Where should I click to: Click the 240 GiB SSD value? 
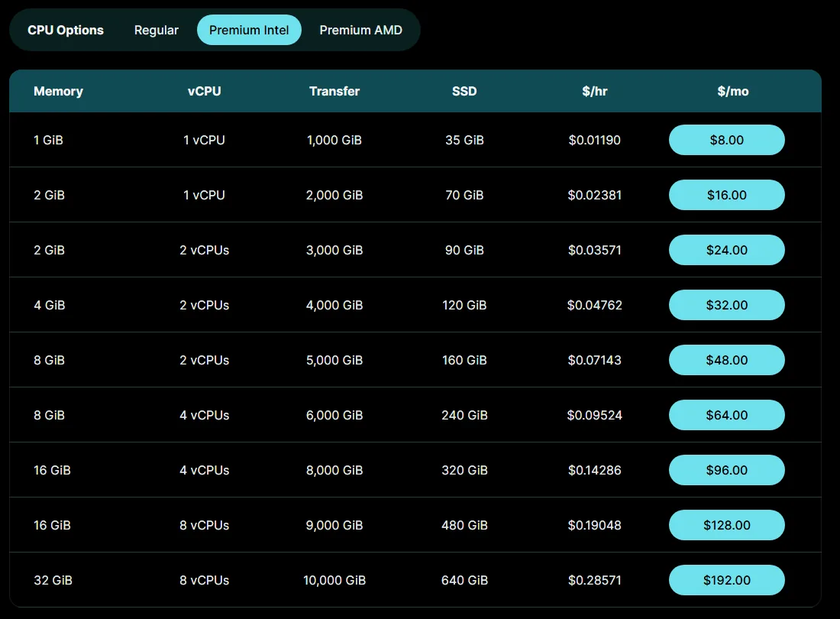click(464, 416)
